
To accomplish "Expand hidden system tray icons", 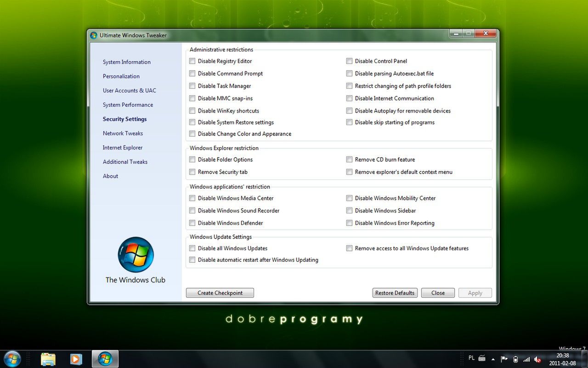I will (x=493, y=359).
